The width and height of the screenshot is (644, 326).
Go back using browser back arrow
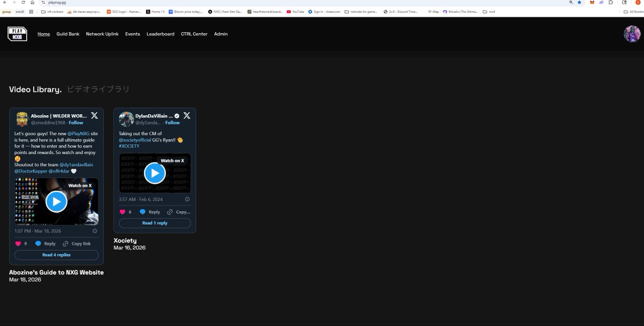[x=5, y=2]
